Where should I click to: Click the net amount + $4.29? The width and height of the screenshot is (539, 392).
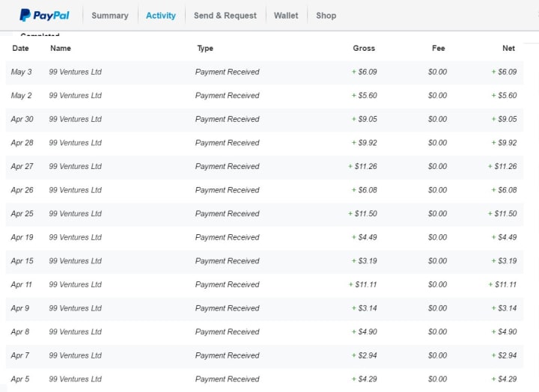(x=504, y=379)
